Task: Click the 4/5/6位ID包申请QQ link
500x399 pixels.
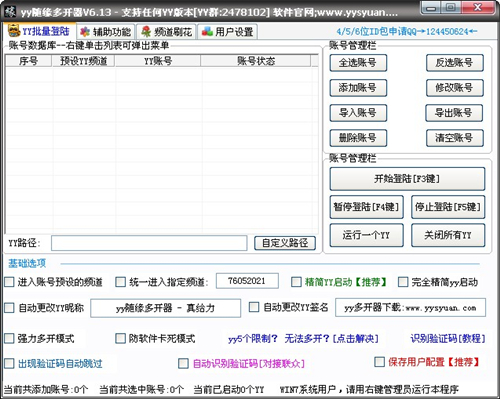Action: tap(407, 32)
